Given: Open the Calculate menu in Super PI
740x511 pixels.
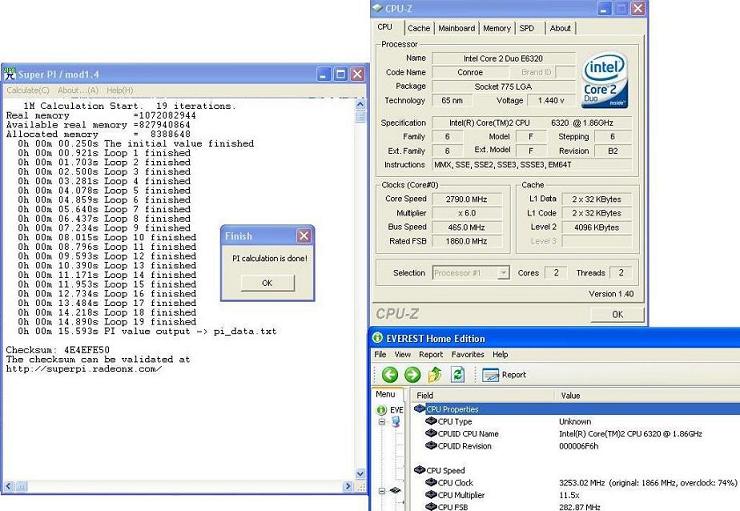Looking at the screenshot, I should [x=23, y=90].
